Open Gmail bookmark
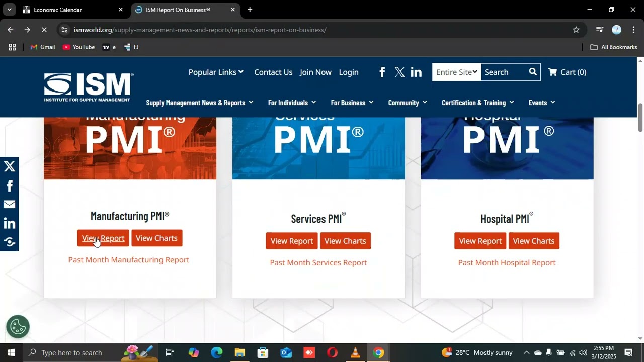The width and height of the screenshot is (644, 362). [x=43, y=47]
